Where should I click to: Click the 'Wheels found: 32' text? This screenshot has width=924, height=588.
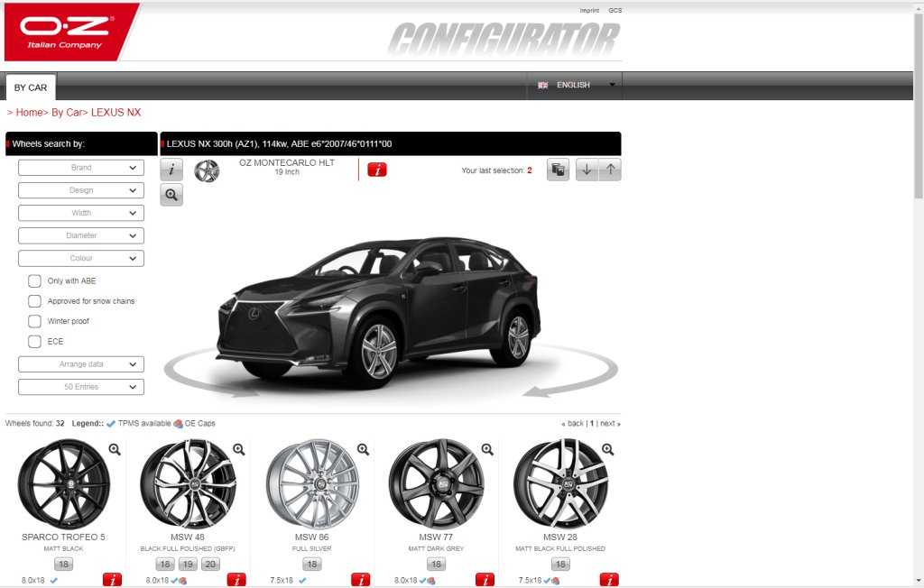(x=35, y=424)
